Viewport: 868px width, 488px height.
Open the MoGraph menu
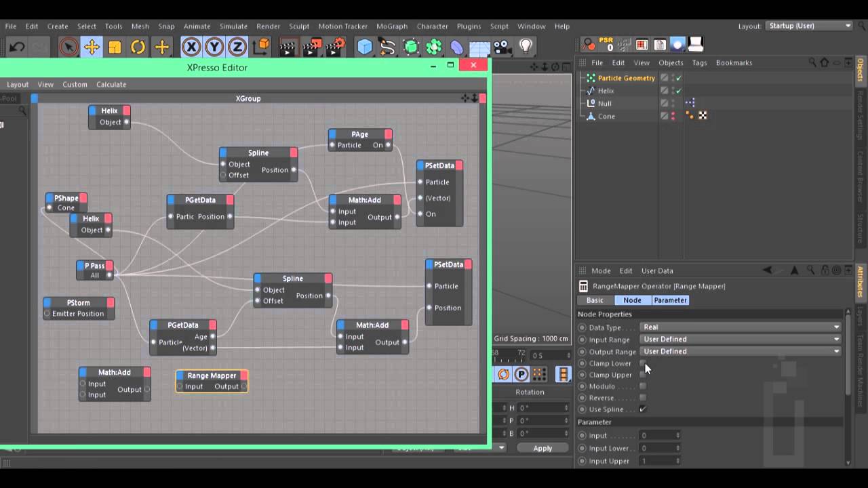392,26
